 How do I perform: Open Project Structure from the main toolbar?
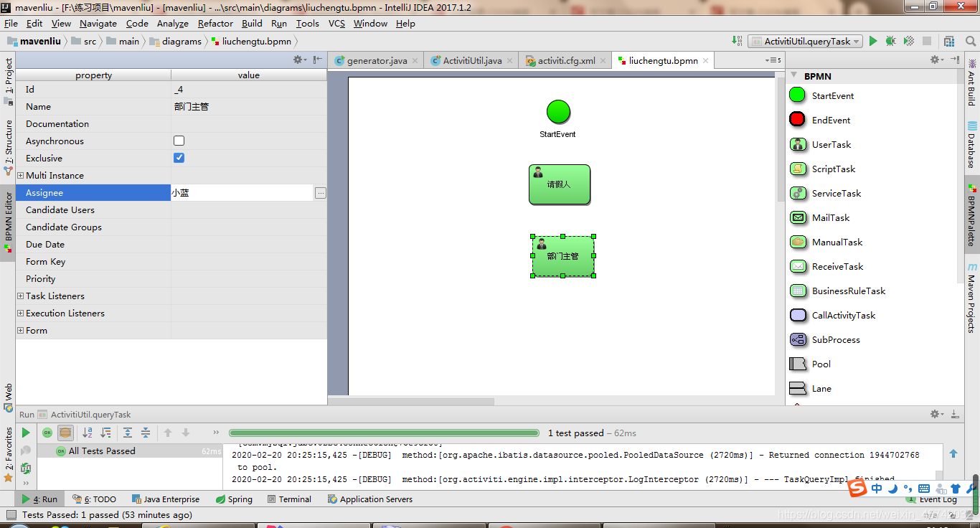point(949,41)
